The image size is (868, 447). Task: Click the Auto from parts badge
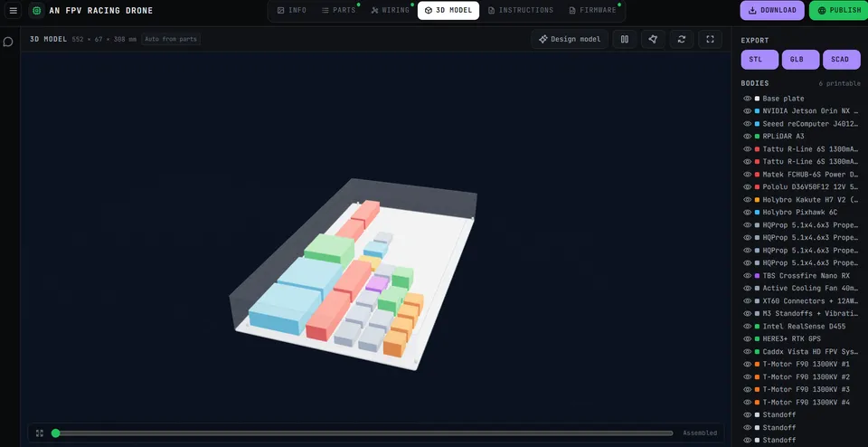[x=171, y=39]
